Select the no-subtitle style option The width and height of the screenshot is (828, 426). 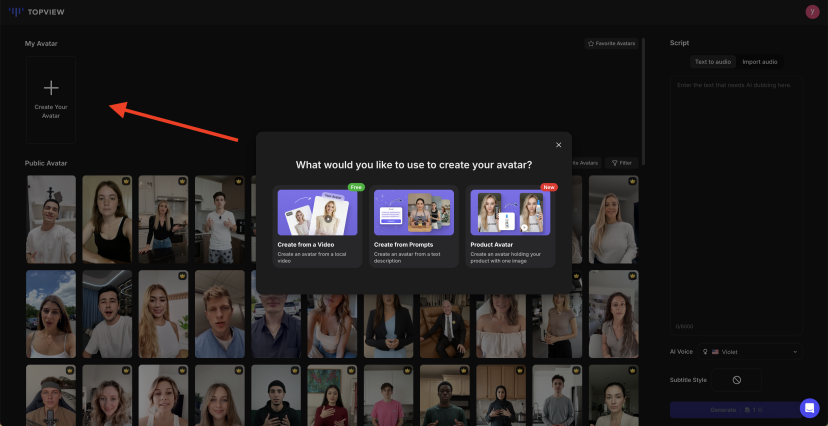tap(737, 380)
